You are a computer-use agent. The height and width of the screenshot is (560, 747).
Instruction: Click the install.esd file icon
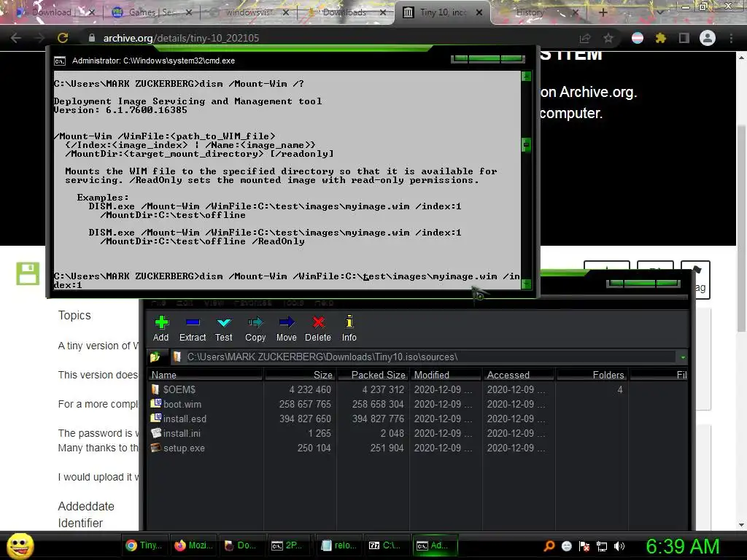(x=156, y=419)
